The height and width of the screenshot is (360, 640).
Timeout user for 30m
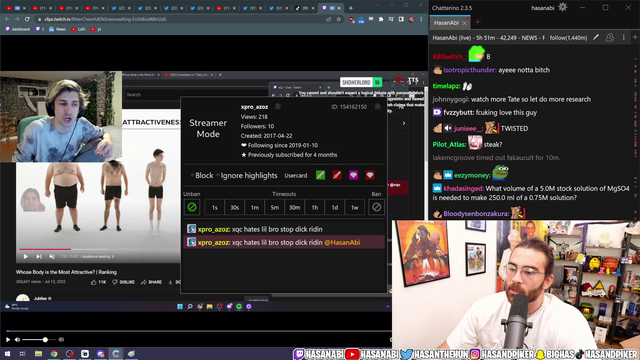coord(294,207)
